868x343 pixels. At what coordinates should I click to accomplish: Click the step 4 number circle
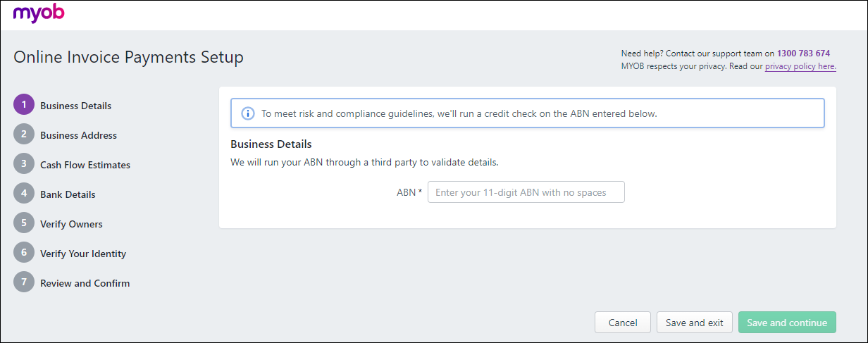tap(24, 194)
